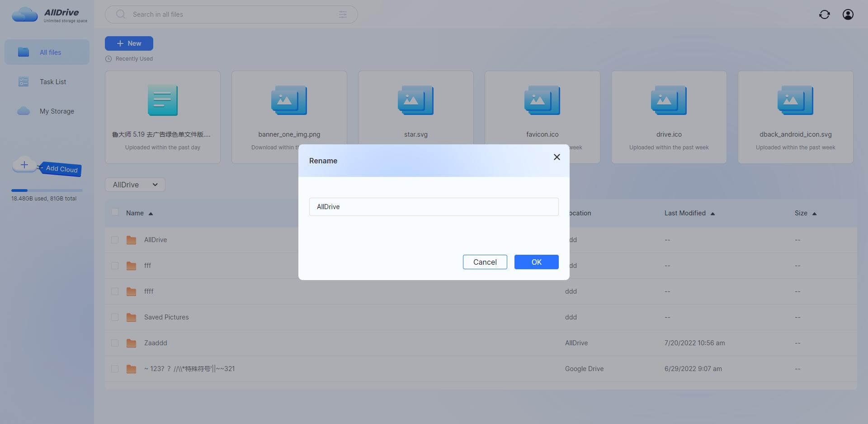868x424 pixels.
Task: Close the Rename dialog with X
Action: pyautogui.click(x=557, y=157)
